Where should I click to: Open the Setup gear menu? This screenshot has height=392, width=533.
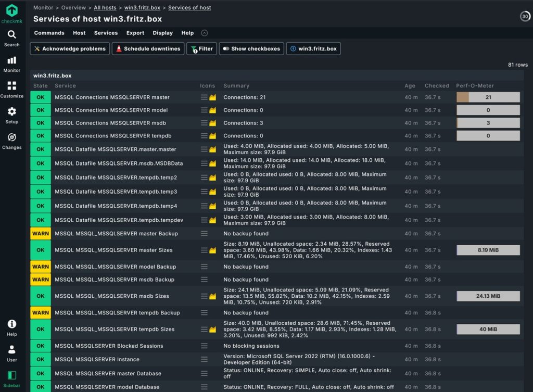click(12, 116)
